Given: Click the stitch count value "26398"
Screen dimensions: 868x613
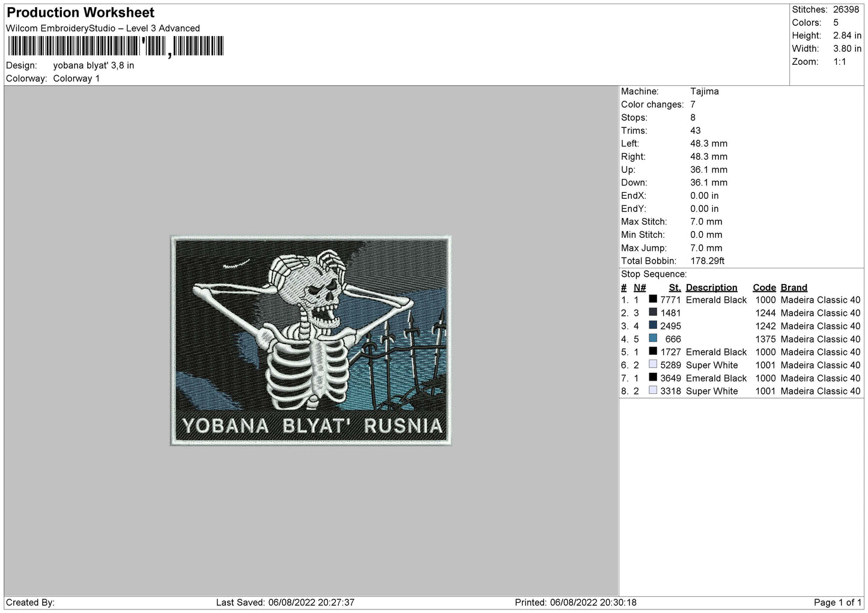Looking at the screenshot, I should (846, 10).
